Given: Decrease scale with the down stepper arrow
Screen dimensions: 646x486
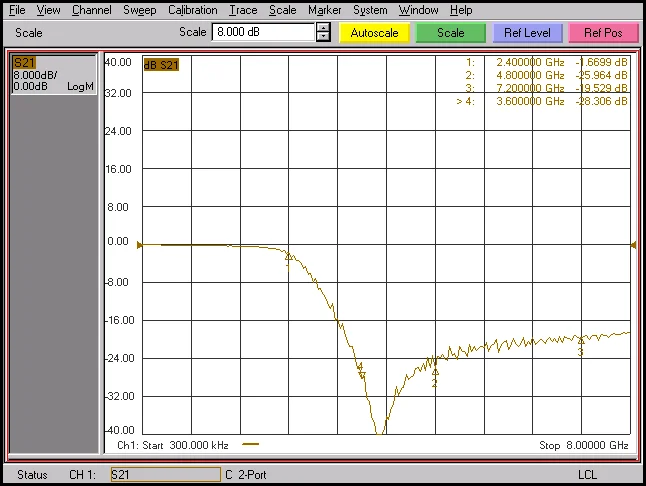Looking at the screenshot, I should tap(323, 37).
